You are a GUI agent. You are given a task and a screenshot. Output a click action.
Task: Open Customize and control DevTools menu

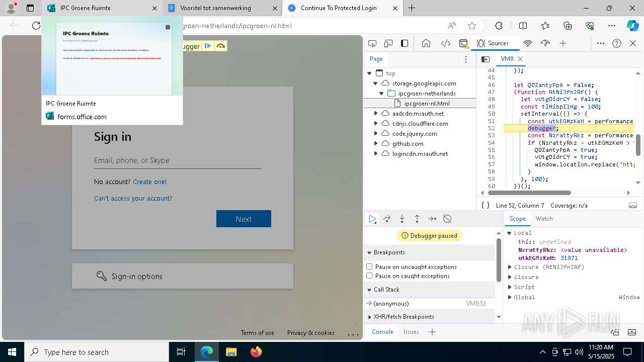(601, 43)
